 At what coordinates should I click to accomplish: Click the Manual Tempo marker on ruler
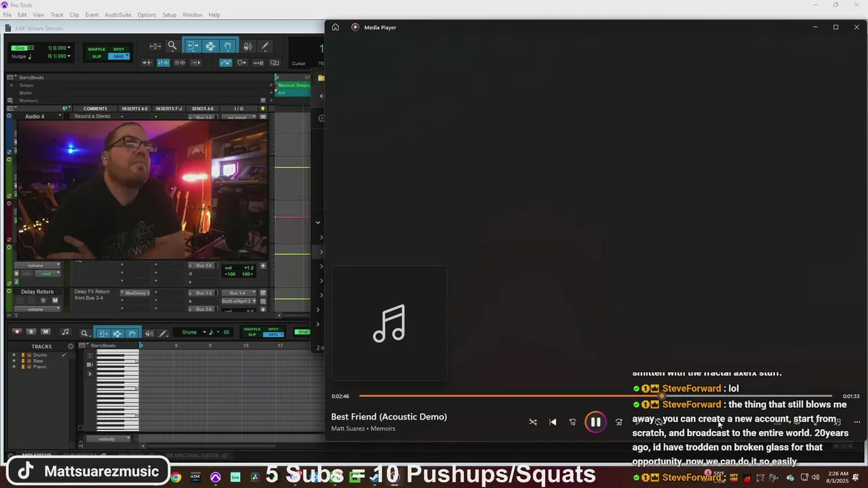[293, 85]
